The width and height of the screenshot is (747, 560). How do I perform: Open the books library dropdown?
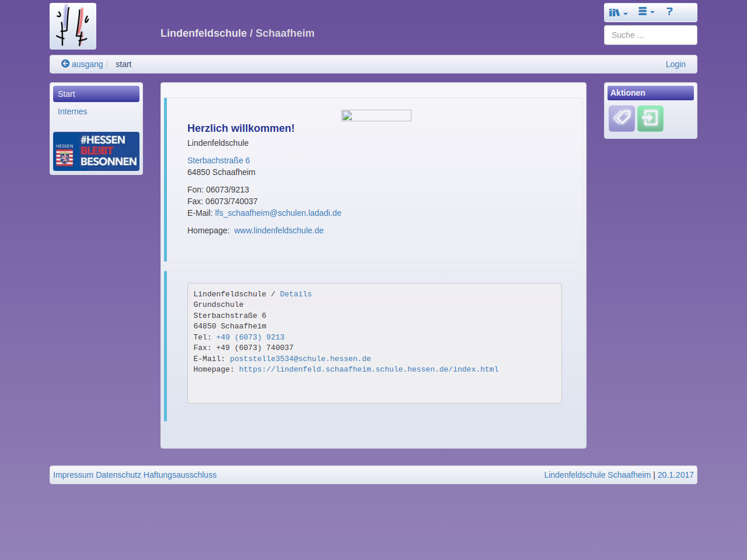click(x=617, y=12)
